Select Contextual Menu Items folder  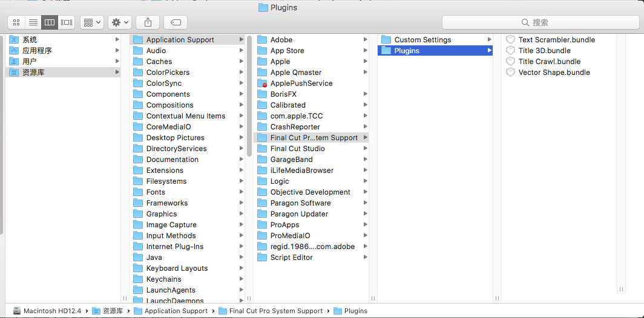point(187,115)
